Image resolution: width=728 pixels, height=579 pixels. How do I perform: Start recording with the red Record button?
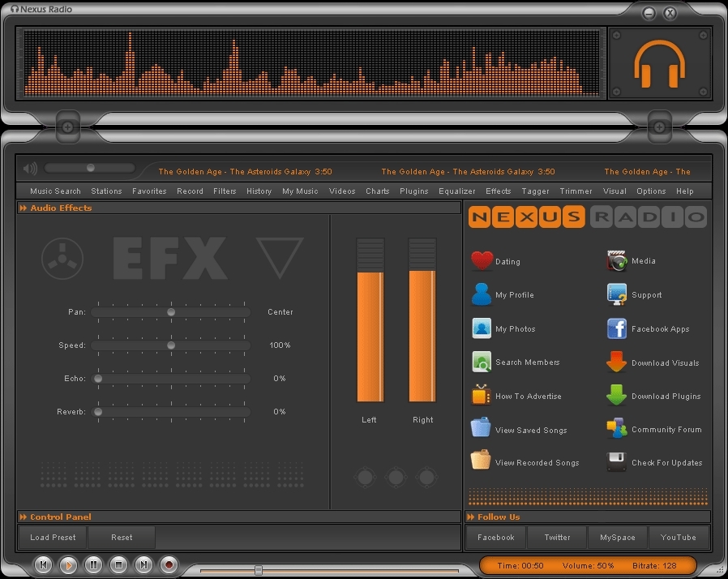coord(169,564)
